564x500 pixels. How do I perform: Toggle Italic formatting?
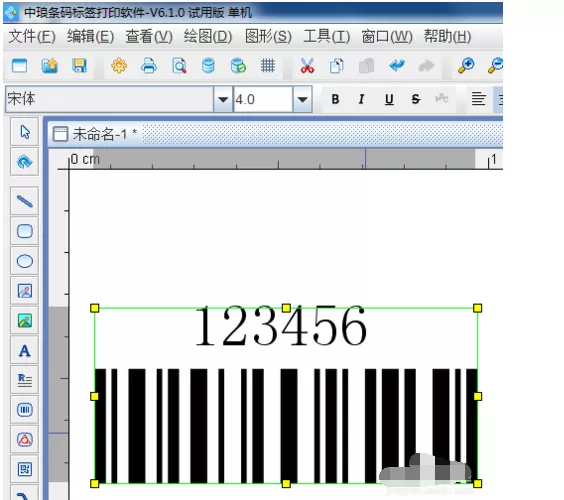pyautogui.click(x=361, y=99)
